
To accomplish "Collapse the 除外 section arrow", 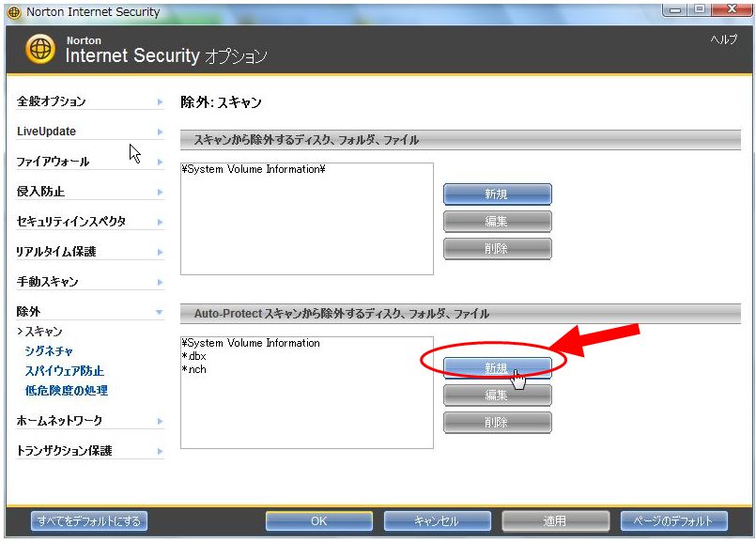I will [159, 312].
